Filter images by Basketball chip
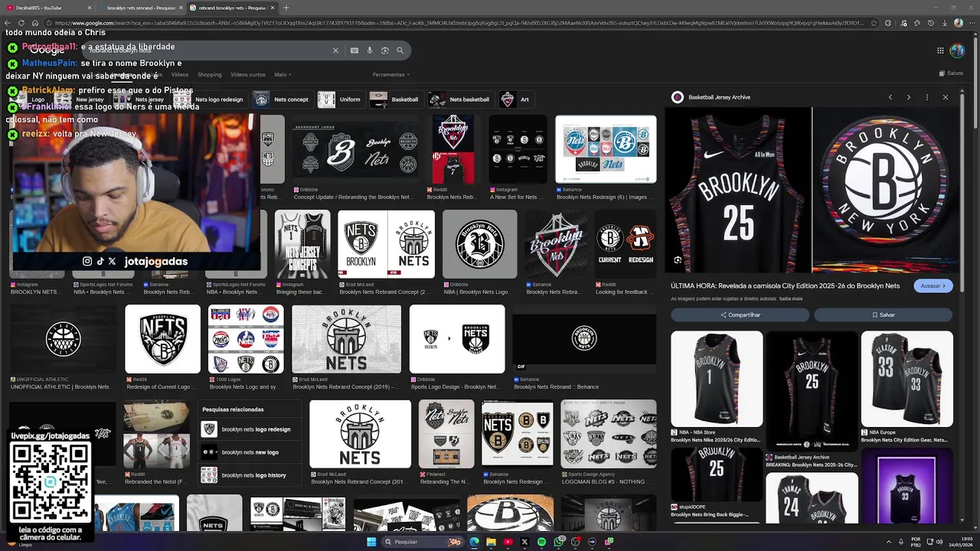This screenshot has height=551, width=980. click(x=395, y=99)
